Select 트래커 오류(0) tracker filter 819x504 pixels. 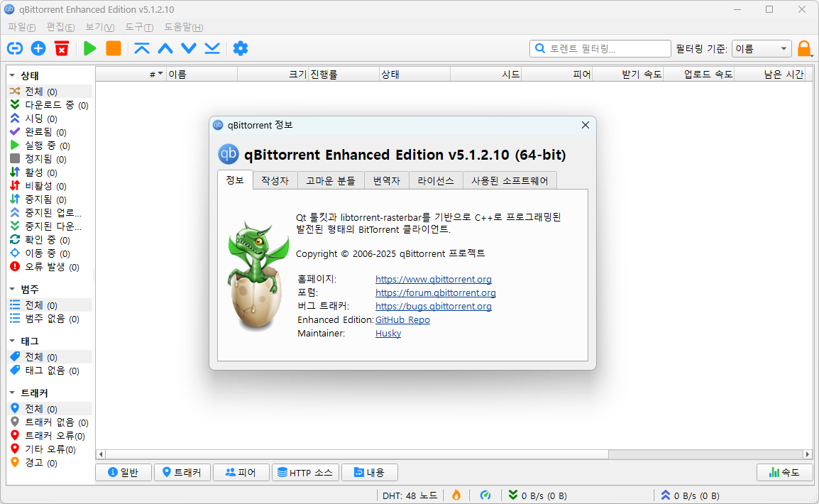click(50, 436)
